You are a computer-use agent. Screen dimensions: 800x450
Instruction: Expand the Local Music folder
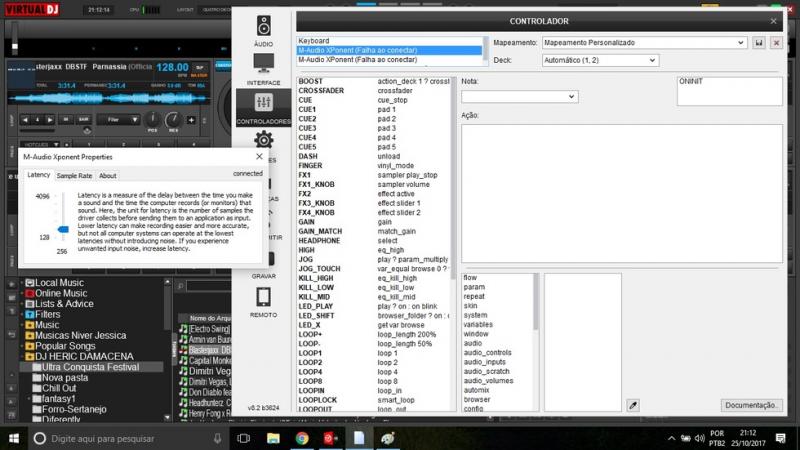point(22,283)
